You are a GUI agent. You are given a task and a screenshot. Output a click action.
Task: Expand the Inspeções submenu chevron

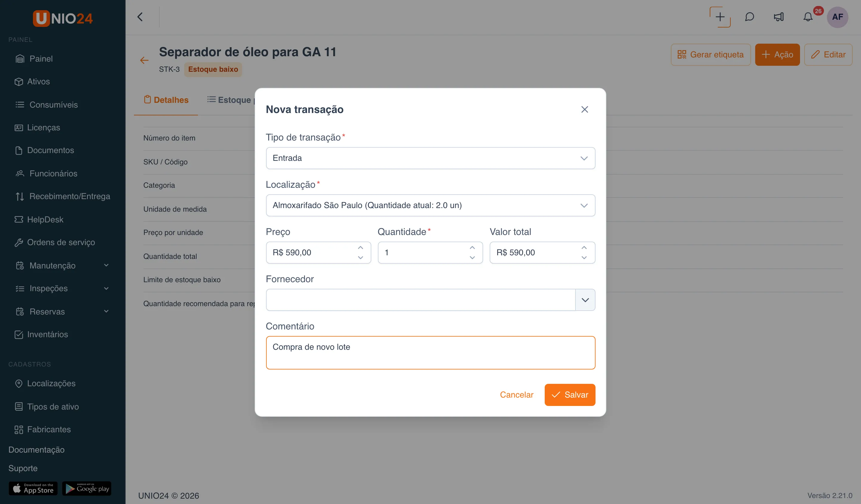[106, 288]
